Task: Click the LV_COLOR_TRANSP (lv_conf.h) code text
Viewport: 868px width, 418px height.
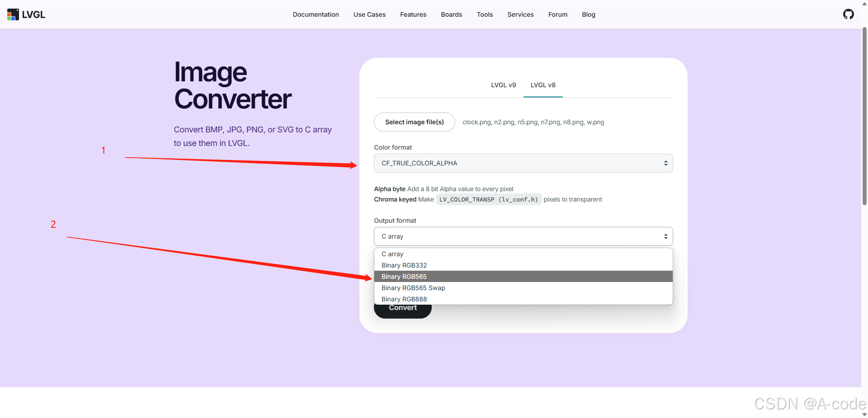Action: coord(488,199)
